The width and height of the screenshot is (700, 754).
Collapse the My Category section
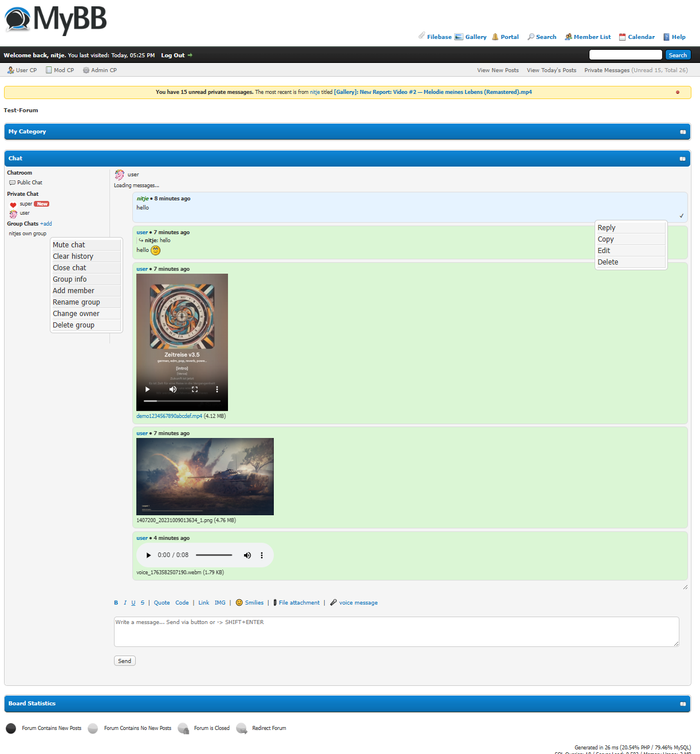pyautogui.click(x=682, y=132)
